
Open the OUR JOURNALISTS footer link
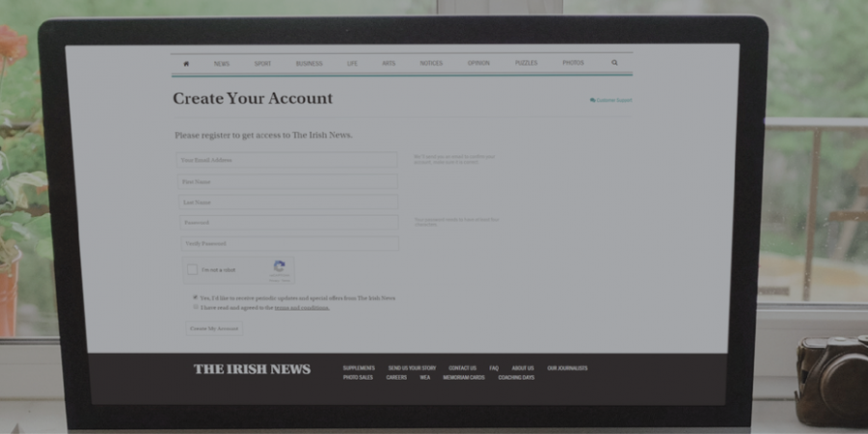click(567, 368)
